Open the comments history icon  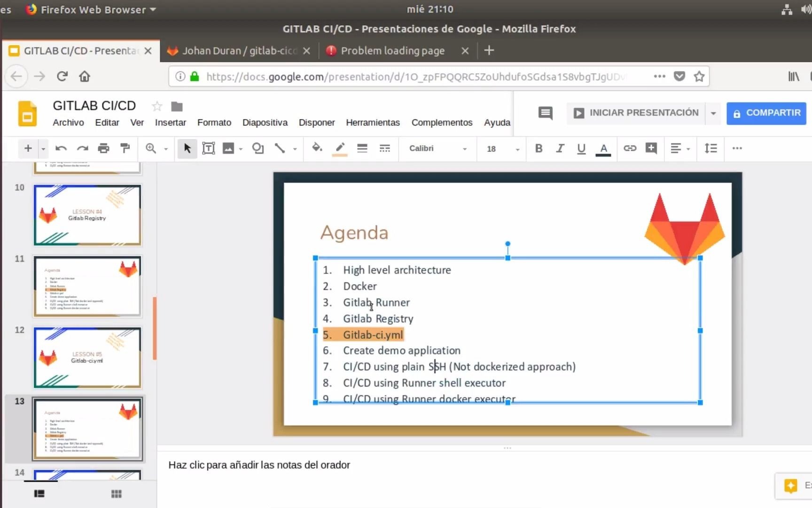[x=545, y=113]
